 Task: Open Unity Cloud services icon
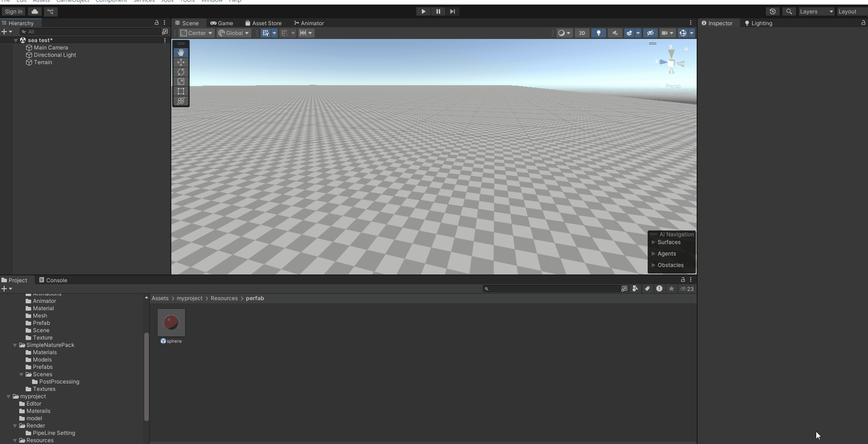pyautogui.click(x=35, y=11)
